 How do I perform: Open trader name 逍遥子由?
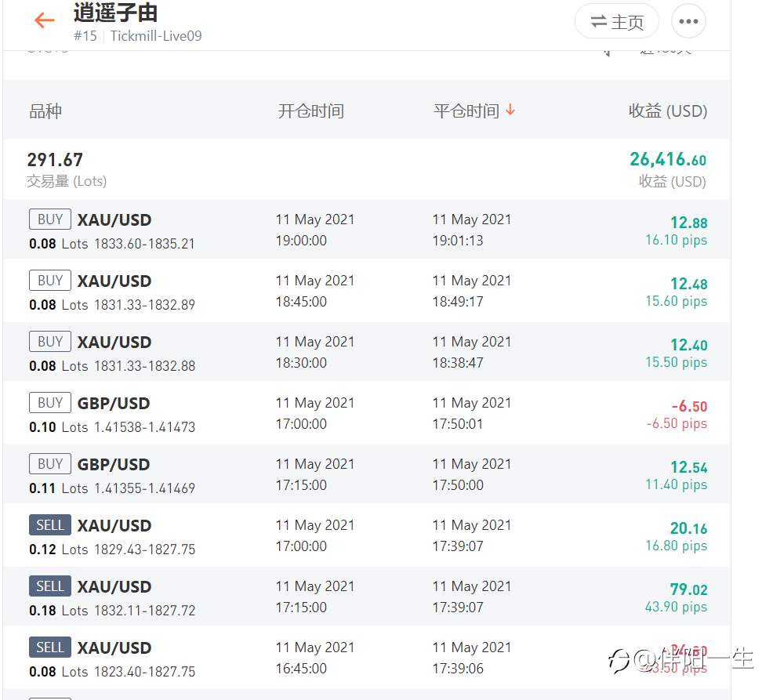pyautogui.click(x=116, y=13)
